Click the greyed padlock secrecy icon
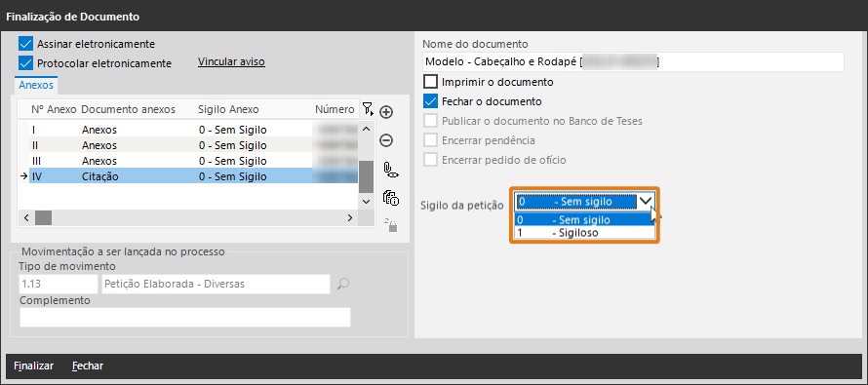Image resolution: width=868 pixels, height=385 pixels. point(391,224)
